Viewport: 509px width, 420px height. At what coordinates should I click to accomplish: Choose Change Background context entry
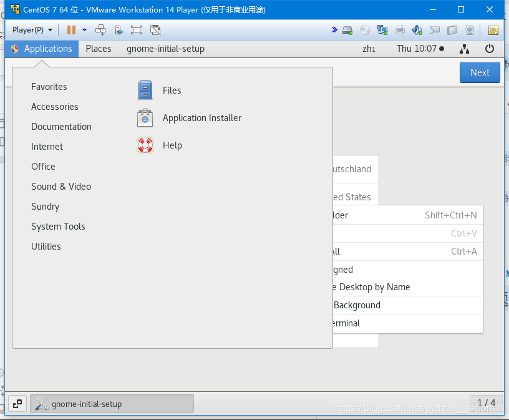click(408, 305)
